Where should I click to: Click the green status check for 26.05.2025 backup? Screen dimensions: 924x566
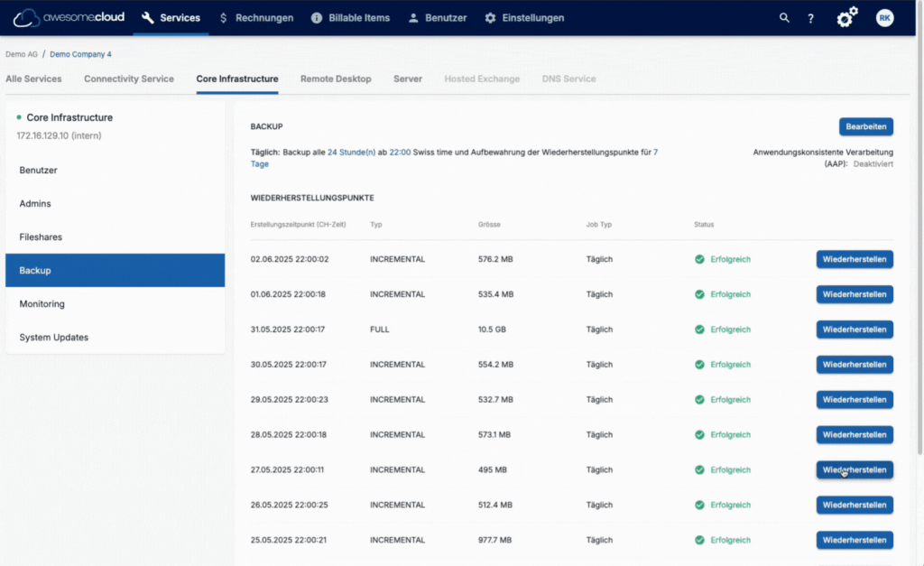699,506
